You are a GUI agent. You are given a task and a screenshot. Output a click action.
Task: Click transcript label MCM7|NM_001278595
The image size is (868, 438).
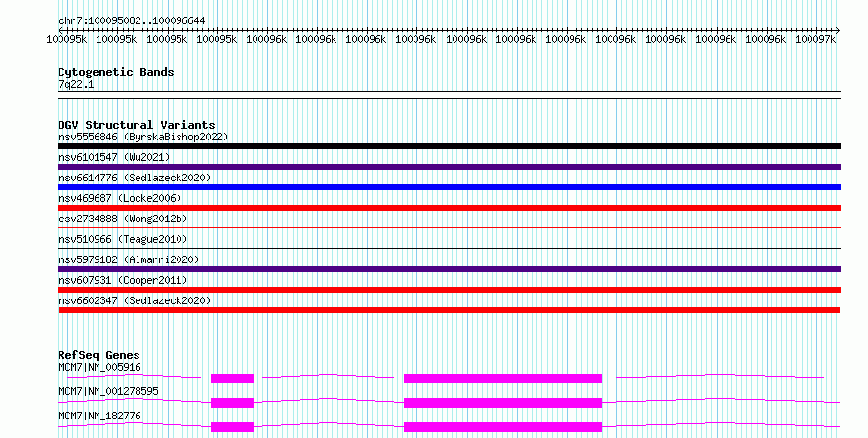tap(108, 391)
